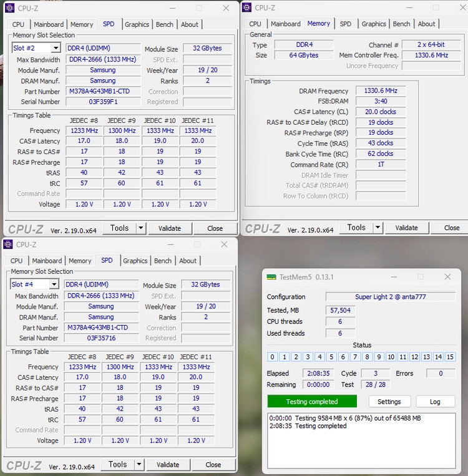
Task: Open Bench tab in Slot #2 window
Action: 165,24
